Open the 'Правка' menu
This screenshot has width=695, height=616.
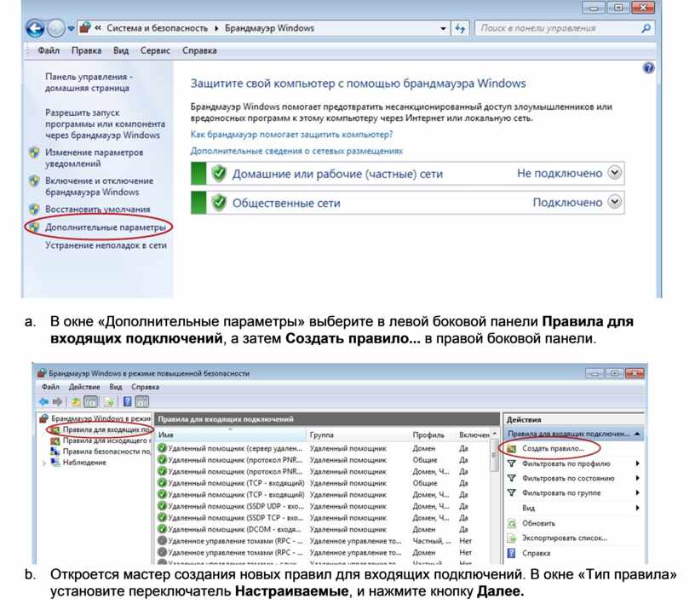click(86, 50)
